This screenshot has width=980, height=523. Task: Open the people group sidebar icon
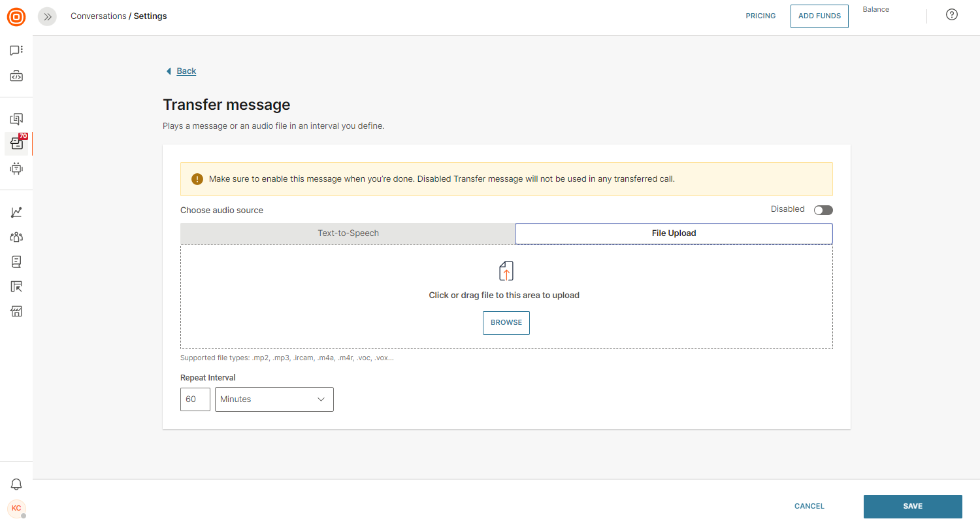click(16, 237)
